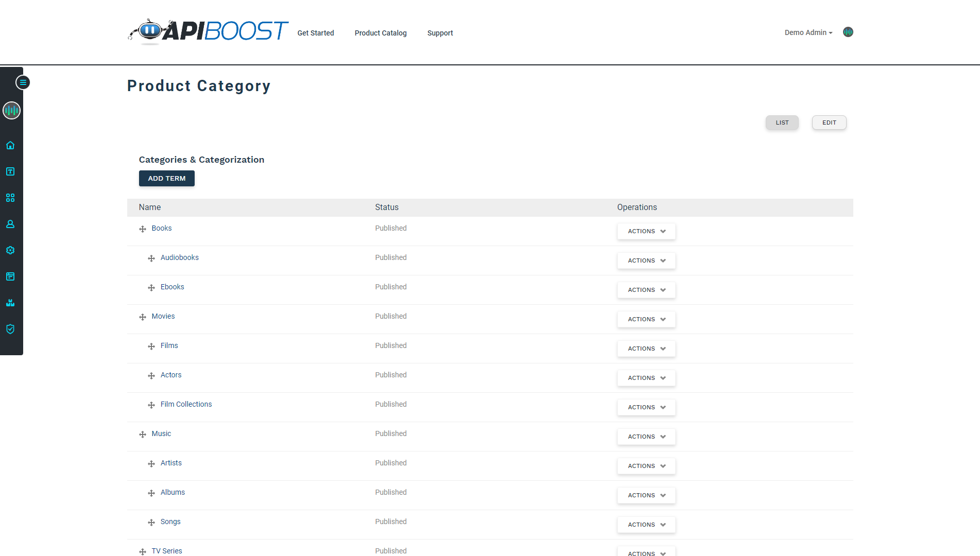Image resolution: width=980 pixels, height=556 pixels.
Task: Open the Songs category link
Action: [170, 522]
